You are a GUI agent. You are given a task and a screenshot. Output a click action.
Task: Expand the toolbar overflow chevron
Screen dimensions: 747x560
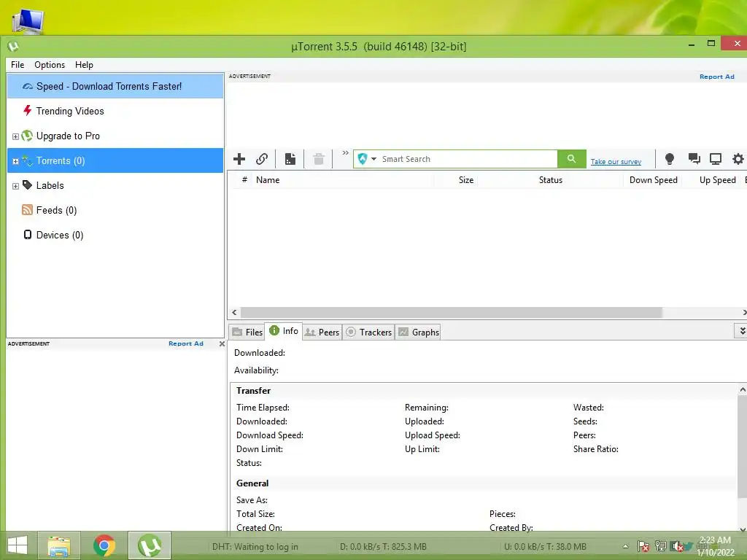pos(345,153)
